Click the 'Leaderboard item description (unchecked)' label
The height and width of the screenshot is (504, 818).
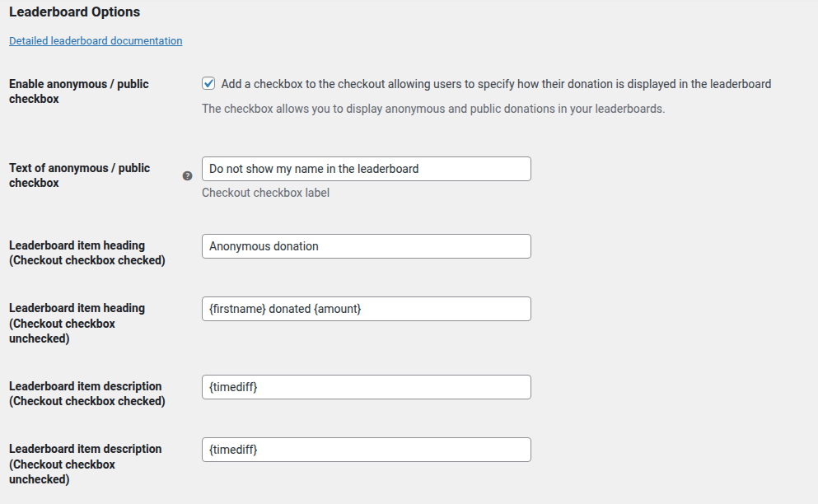[x=85, y=464]
